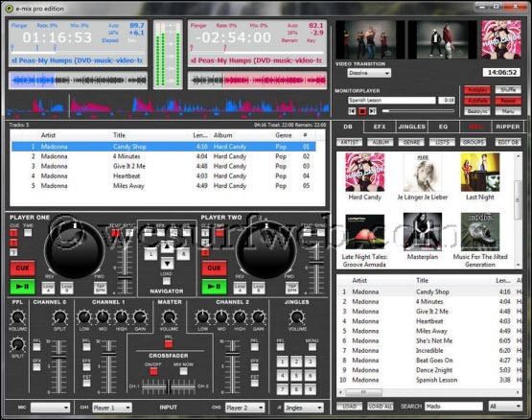The width and height of the screenshot is (532, 420).
Task: Click the Master VOLUME knob
Action: pos(169,317)
